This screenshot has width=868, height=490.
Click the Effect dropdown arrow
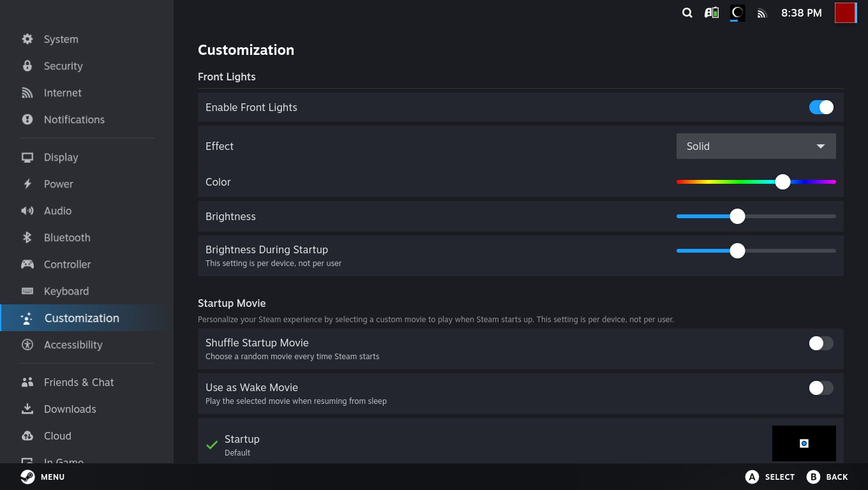(x=821, y=146)
